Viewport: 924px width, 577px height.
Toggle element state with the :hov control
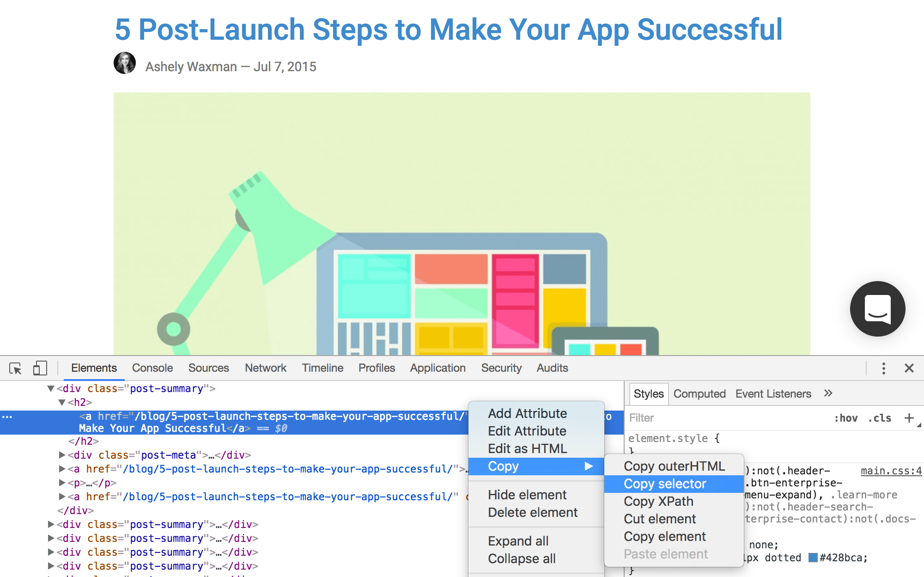coord(847,418)
